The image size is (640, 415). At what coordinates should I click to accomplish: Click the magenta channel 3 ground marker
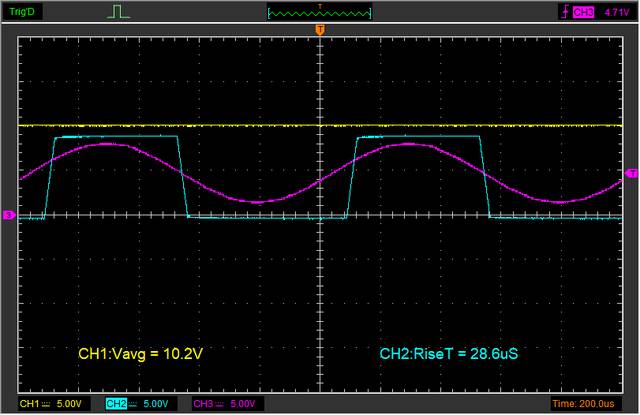(x=9, y=215)
